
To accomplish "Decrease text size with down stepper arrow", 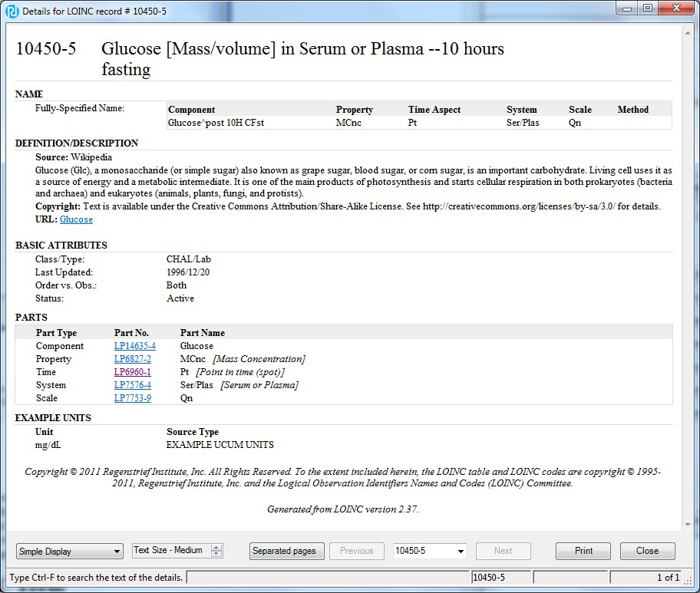I will tap(216, 554).
